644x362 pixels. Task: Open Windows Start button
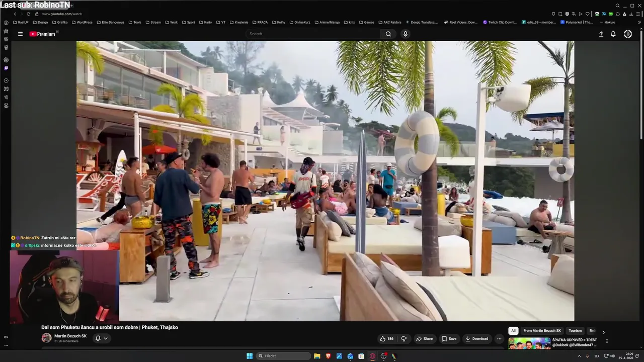[250, 356]
